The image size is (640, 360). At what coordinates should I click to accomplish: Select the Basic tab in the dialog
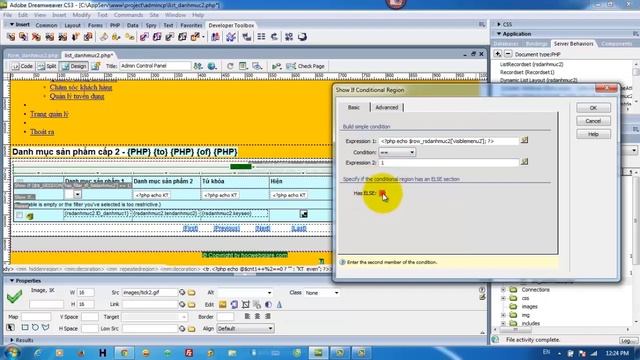coord(354,107)
